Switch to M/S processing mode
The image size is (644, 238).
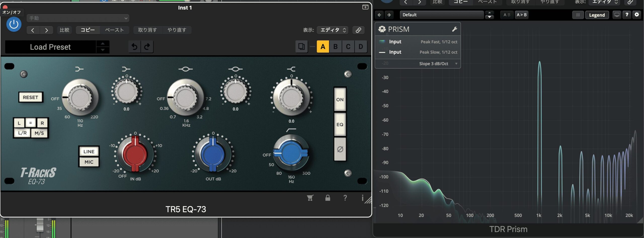[39, 133]
